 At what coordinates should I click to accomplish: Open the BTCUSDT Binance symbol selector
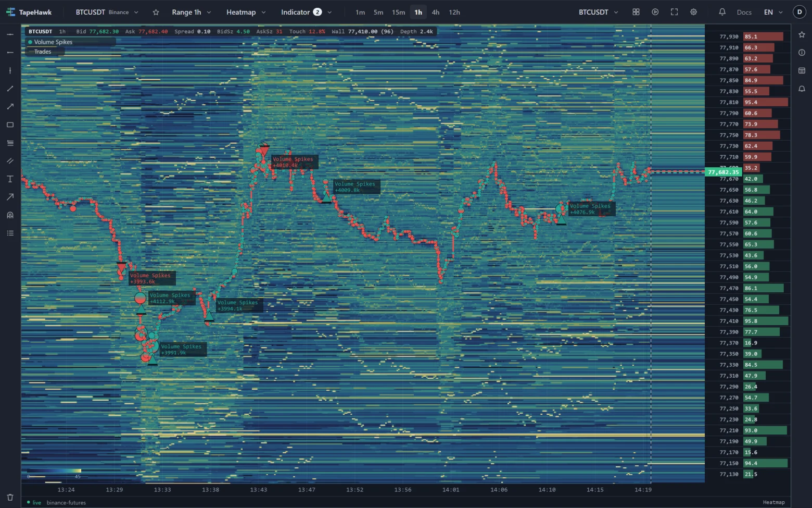tap(107, 12)
